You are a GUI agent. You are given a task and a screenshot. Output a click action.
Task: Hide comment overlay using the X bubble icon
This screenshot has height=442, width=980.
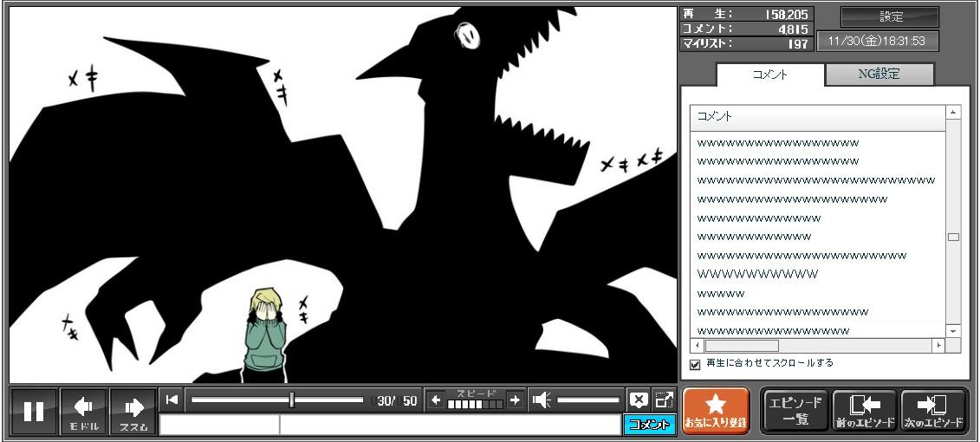(639, 400)
